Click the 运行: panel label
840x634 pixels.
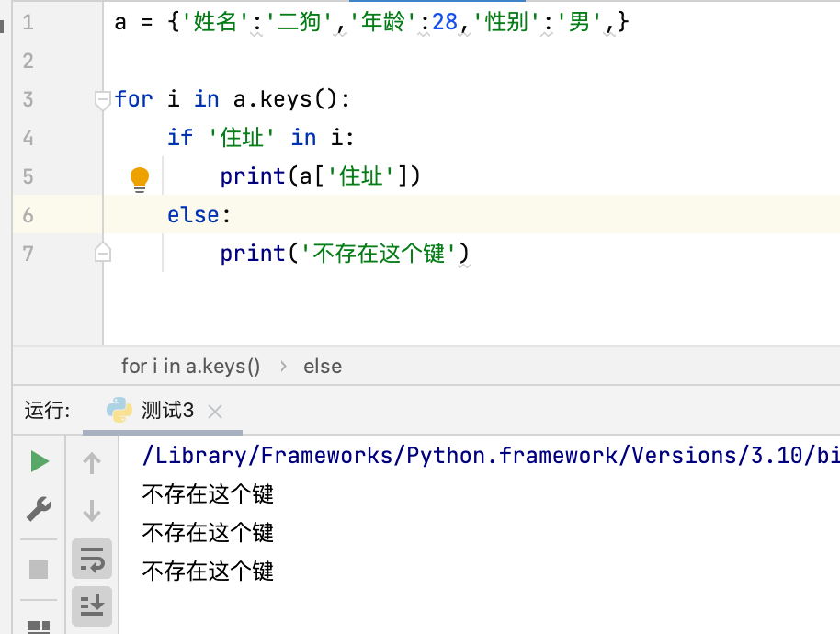tap(47, 411)
